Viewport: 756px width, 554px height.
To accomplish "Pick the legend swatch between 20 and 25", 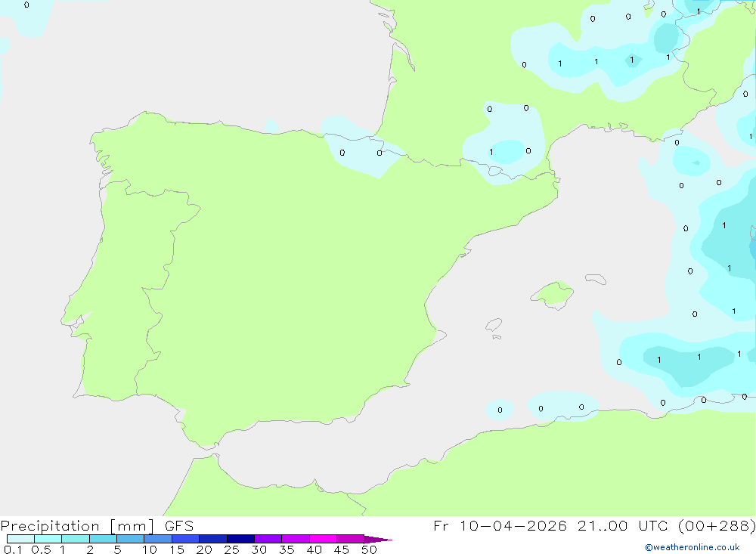I will pos(213,539).
